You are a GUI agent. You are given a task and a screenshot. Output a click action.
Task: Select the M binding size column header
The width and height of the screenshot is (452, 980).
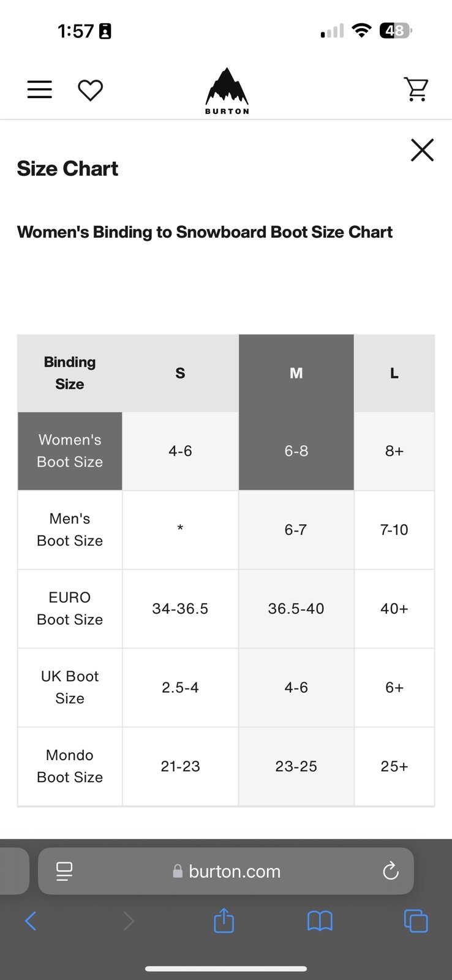pos(296,373)
